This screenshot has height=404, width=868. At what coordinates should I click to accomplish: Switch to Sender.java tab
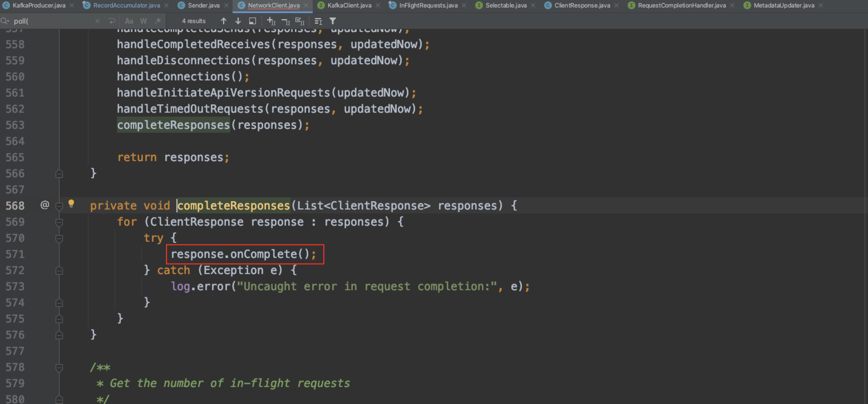pos(203,5)
